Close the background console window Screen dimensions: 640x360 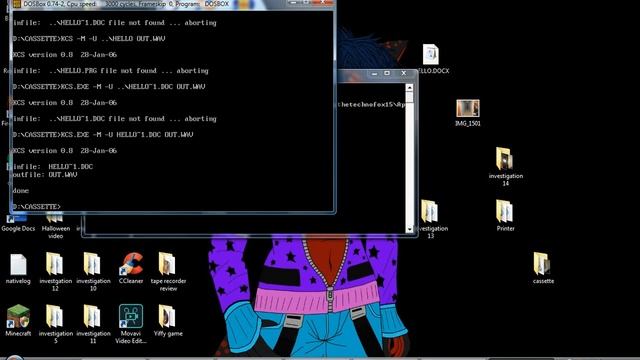pyautogui.click(x=403, y=73)
